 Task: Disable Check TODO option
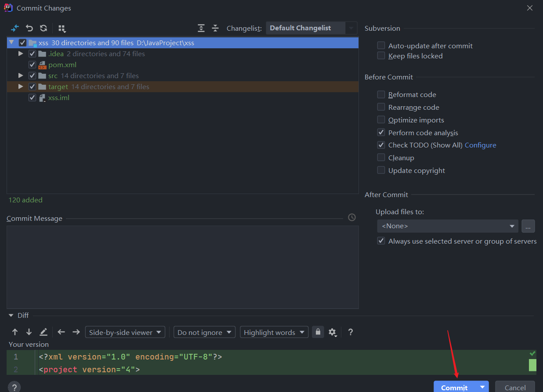coord(381,145)
